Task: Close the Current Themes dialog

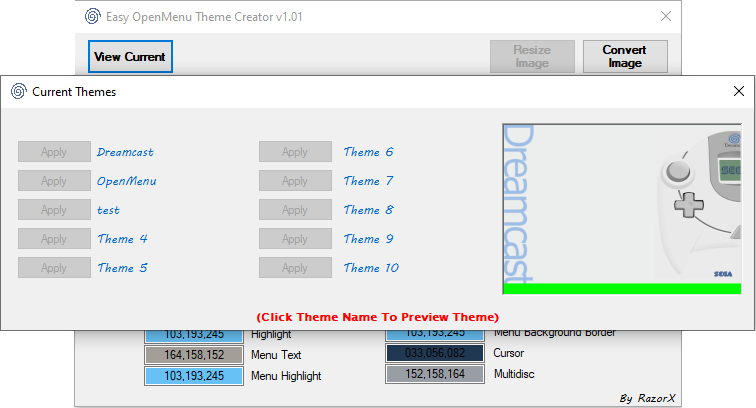Action: tap(739, 91)
